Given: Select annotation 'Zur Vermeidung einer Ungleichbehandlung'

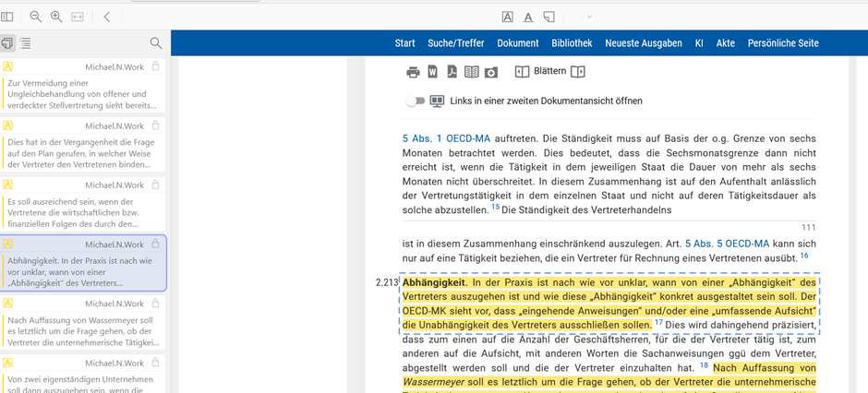Looking at the screenshot, I should tap(83, 86).
